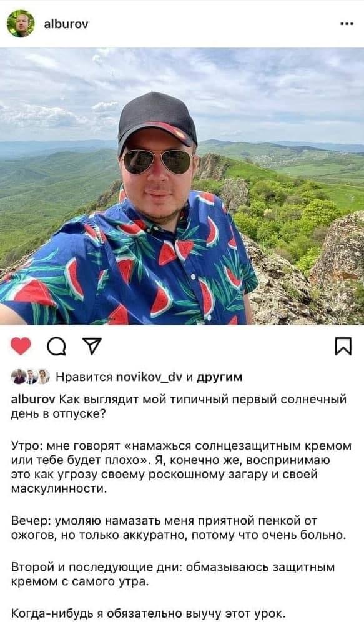
Task: Tap the mountain selfie photo
Action: click(x=182, y=186)
